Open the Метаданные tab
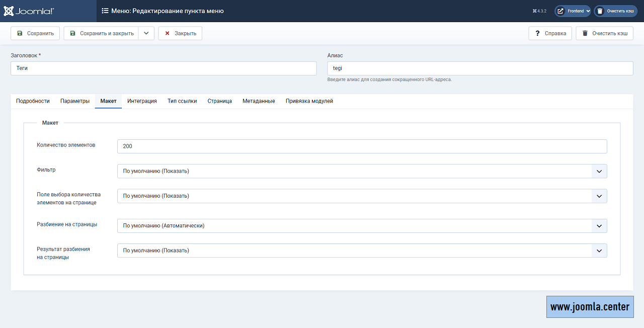644x328 pixels. (259, 101)
